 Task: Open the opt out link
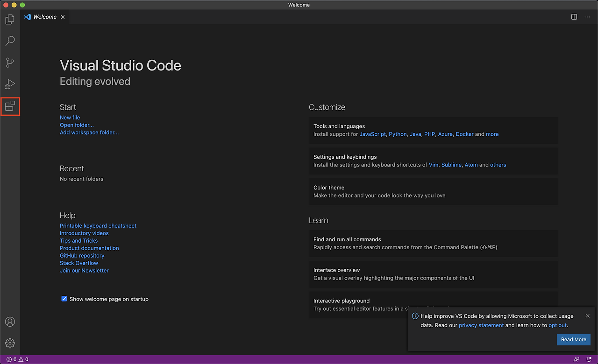coord(558,325)
